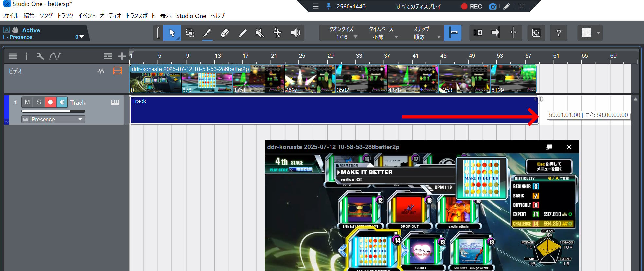Click timeline ruler at bar 33
Screen dimensions: 644x271
(359, 56)
